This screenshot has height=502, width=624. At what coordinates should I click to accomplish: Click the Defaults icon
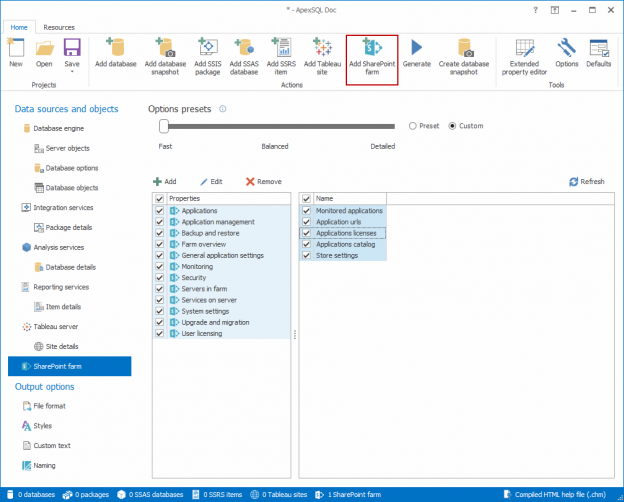tap(599, 53)
